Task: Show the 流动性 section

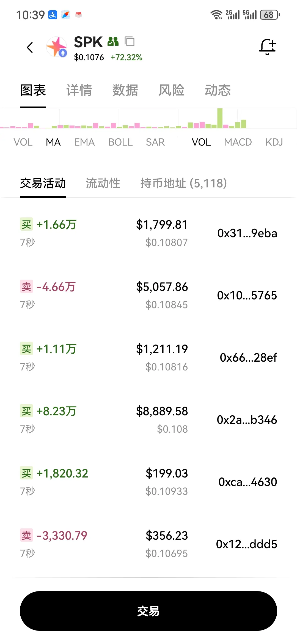Action: pos(103,183)
